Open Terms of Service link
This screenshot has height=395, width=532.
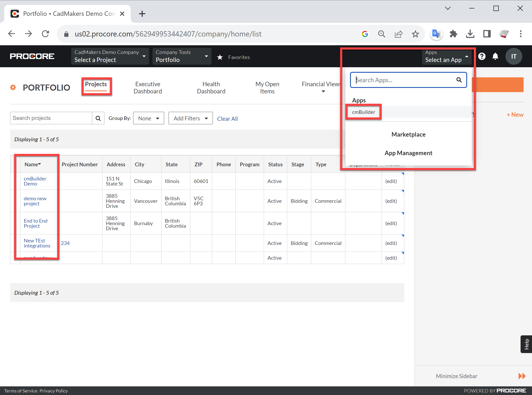(x=21, y=391)
